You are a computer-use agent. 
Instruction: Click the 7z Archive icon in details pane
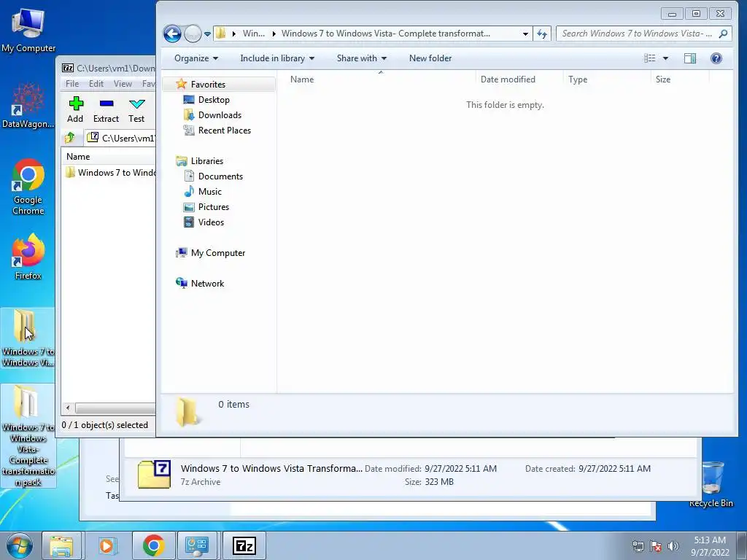[155, 474]
